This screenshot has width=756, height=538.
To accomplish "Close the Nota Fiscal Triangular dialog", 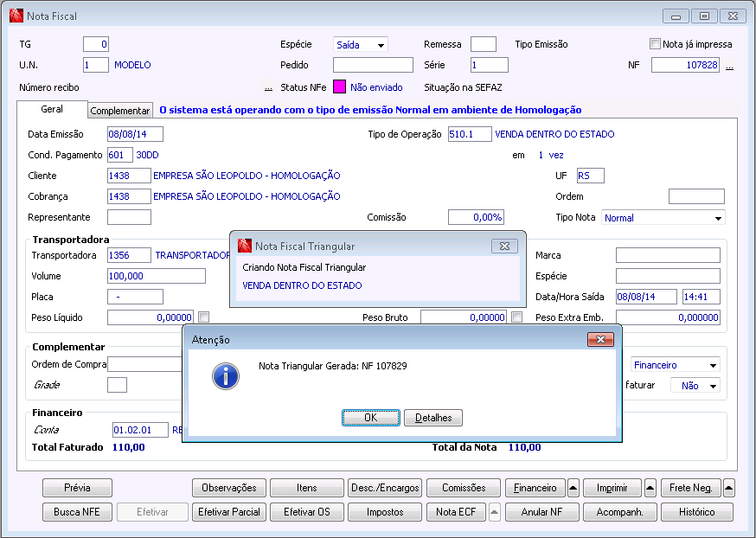I will pos(504,246).
